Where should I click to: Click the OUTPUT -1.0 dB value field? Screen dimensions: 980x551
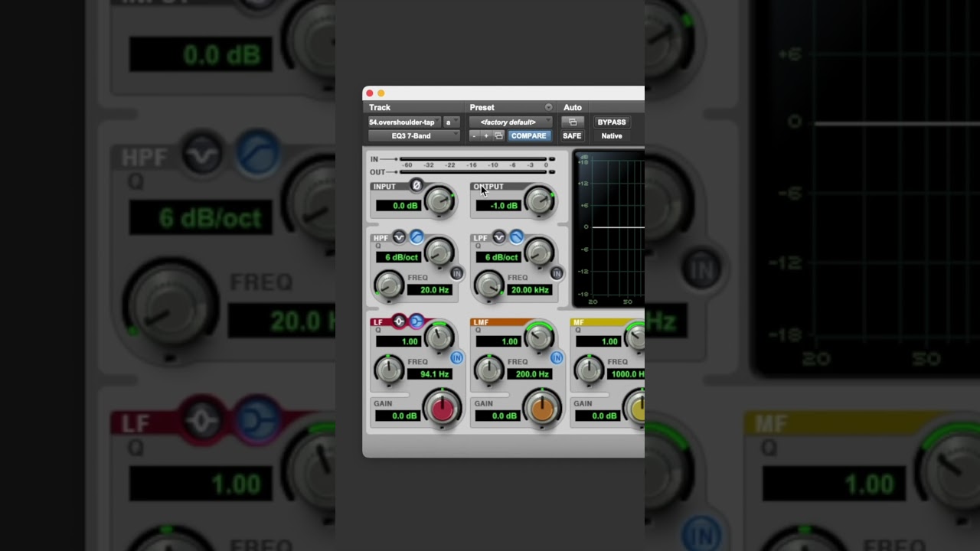498,206
